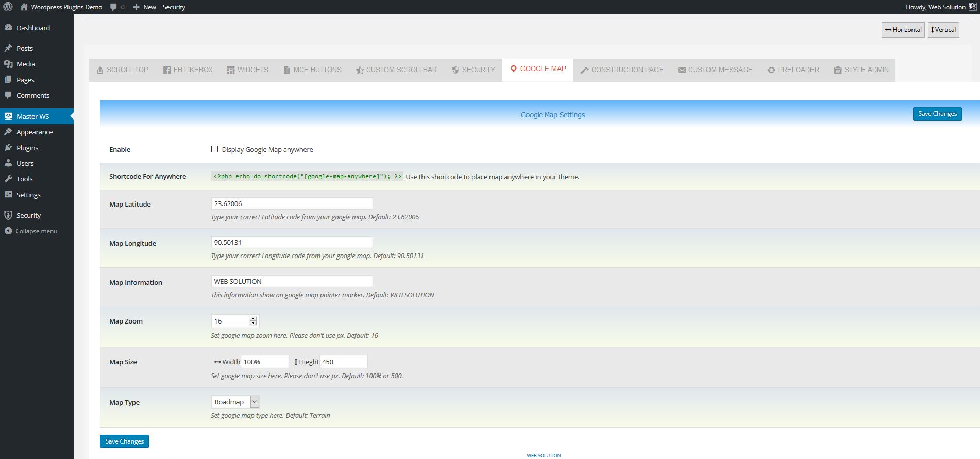
Task: Switch to the MCE Buttons tab
Action: 312,70
